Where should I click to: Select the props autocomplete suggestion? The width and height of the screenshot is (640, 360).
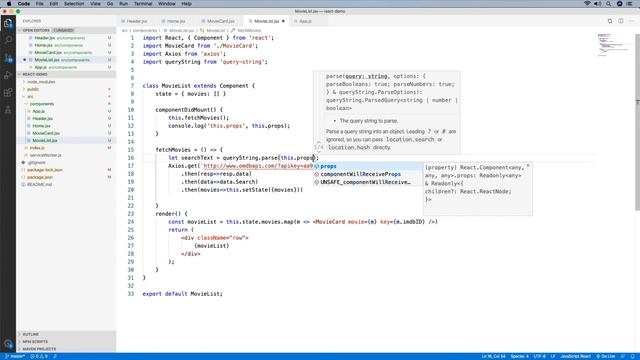[x=367, y=166]
